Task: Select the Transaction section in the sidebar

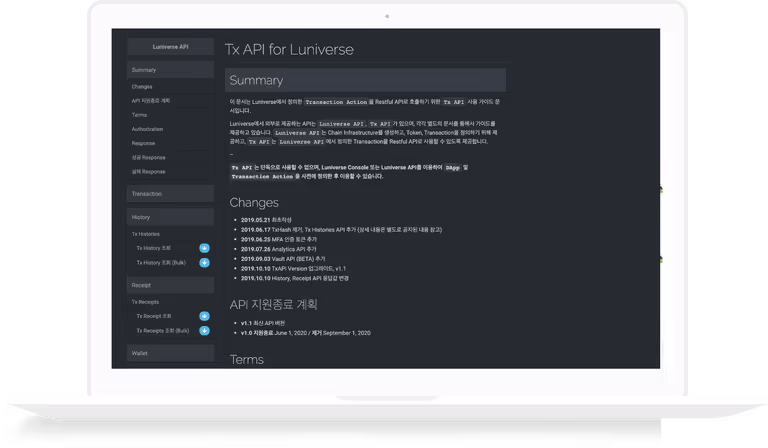Action: (x=170, y=194)
